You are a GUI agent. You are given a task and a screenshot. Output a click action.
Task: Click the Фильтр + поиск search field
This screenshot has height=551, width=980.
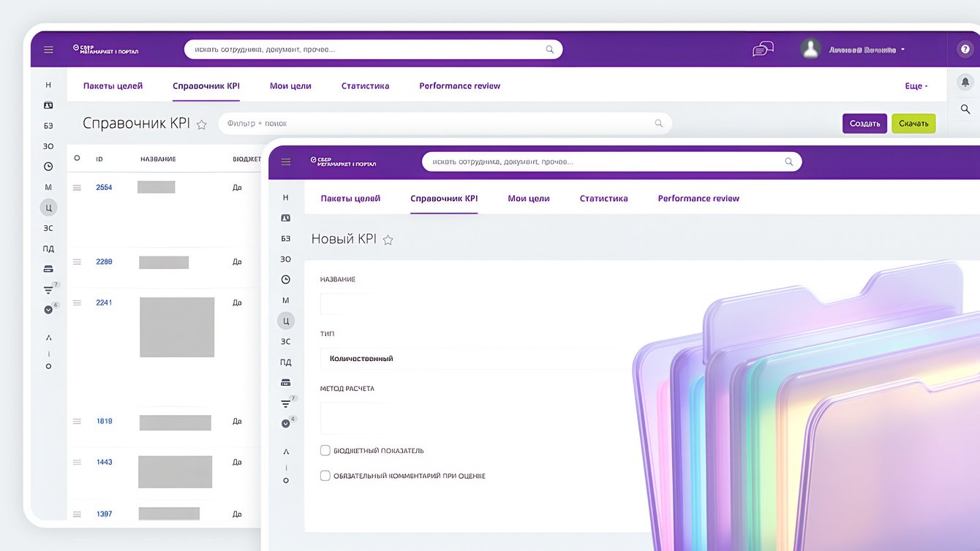[x=439, y=123]
